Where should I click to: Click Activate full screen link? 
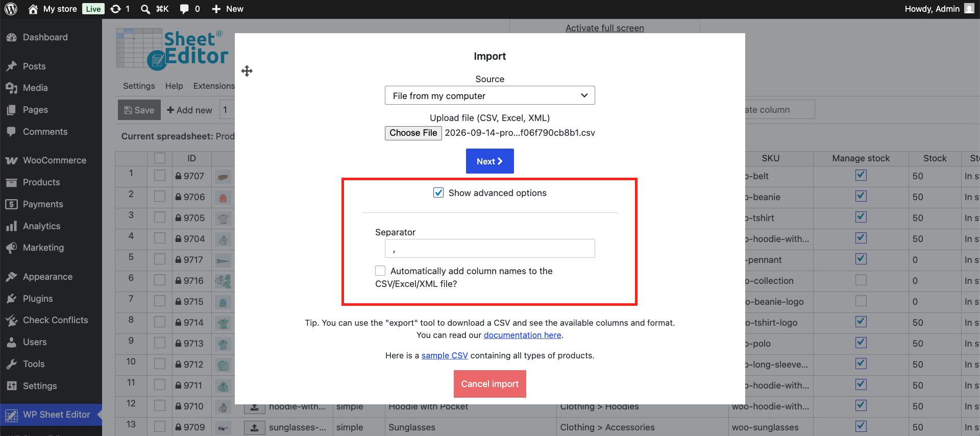605,28
